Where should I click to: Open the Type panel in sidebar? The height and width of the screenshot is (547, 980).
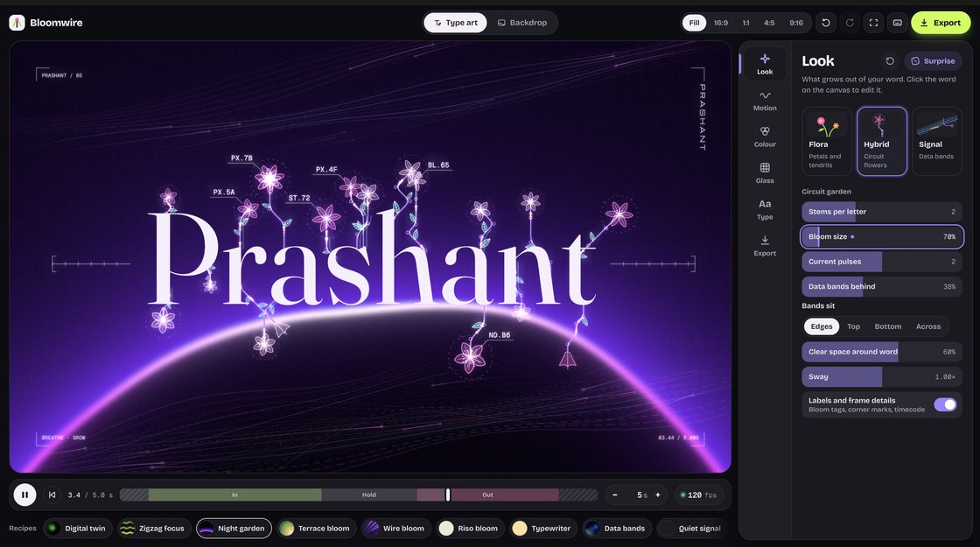765,209
